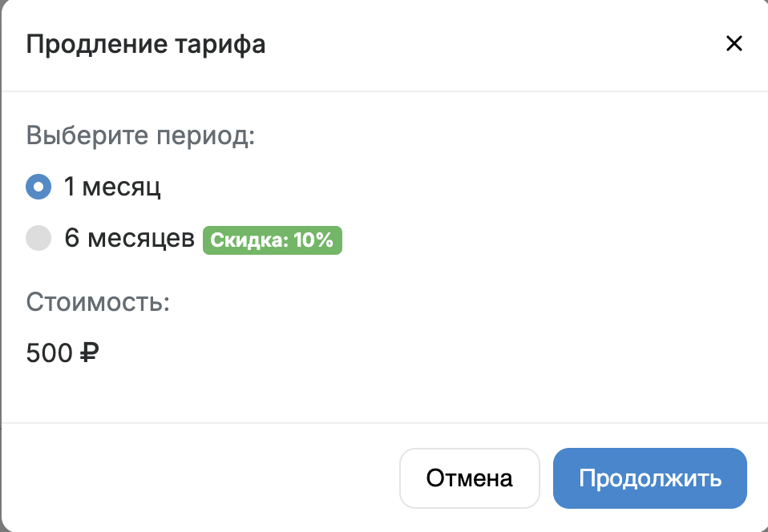This screenshot has width=768, height=532.
Task: Click the ruble currency symbol after 500
Action: [89, 353]
